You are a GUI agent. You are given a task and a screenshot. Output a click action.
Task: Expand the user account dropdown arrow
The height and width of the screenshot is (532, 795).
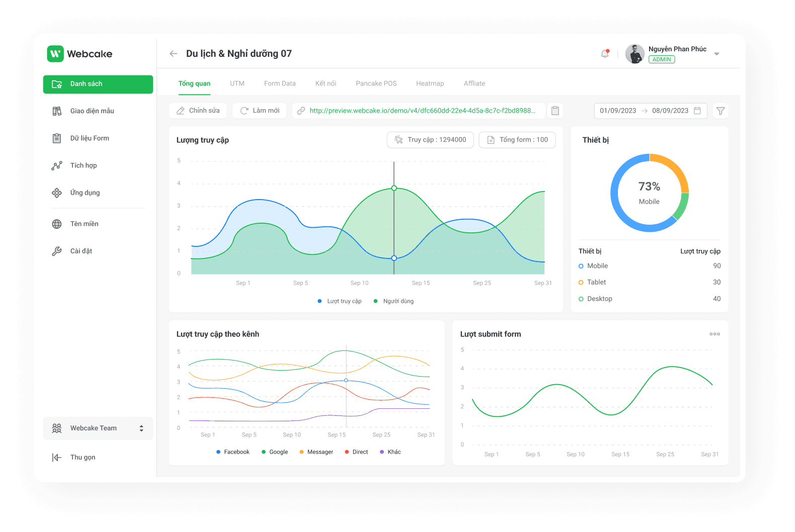point(717,54)
